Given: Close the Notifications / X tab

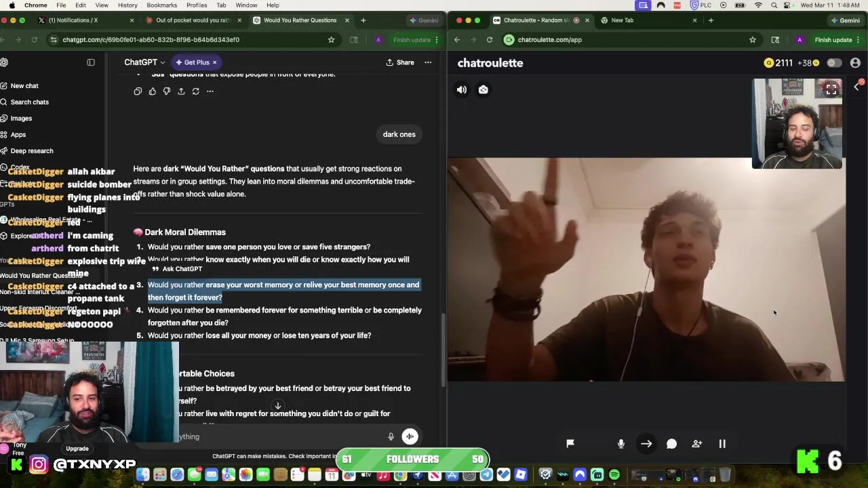Looking at the screenshot, I should (132, 20).
